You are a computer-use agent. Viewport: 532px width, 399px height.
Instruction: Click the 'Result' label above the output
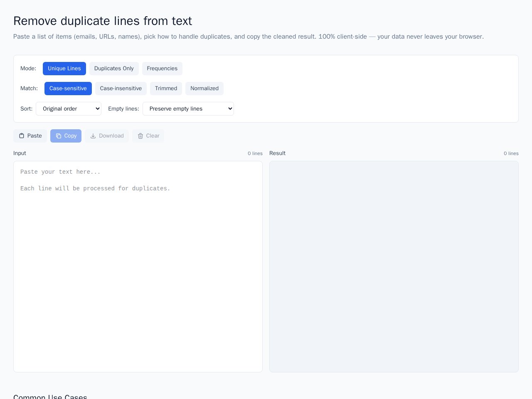(x=277, y=153)
